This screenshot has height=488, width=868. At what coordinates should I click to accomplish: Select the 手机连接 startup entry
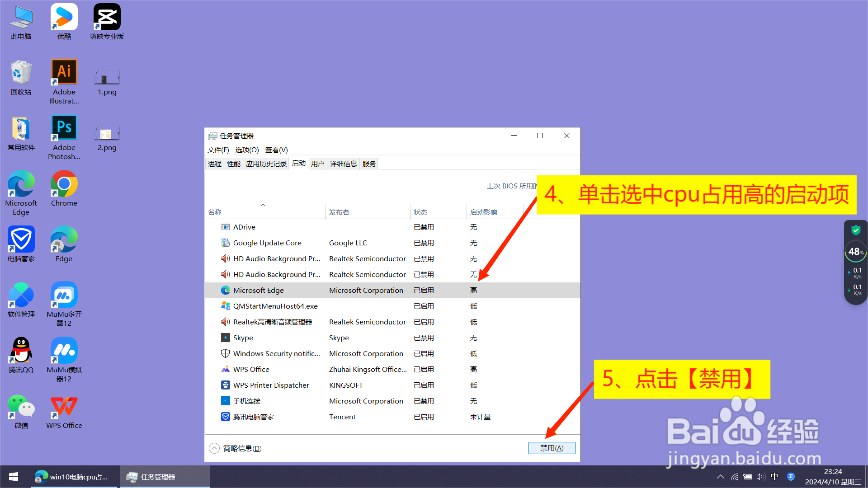click(392, 401)
